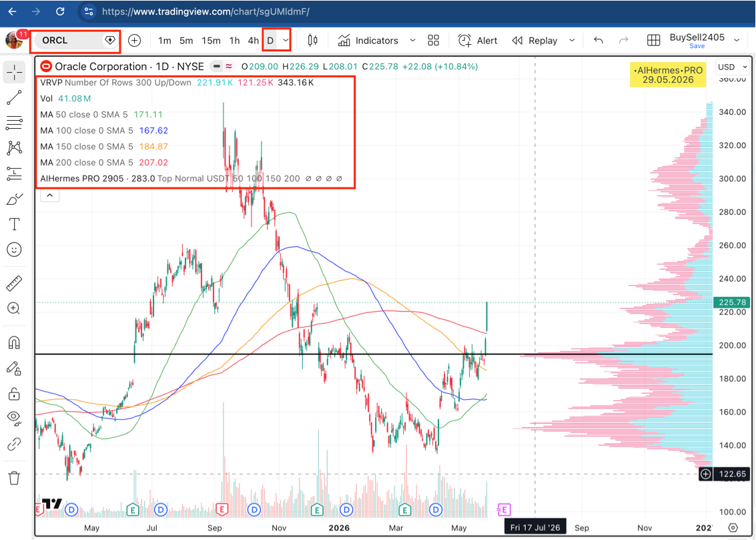Undo the last chart action
The height and width of the screenshot is (540, 756).
pyautogui.click(x=599, y=41)
